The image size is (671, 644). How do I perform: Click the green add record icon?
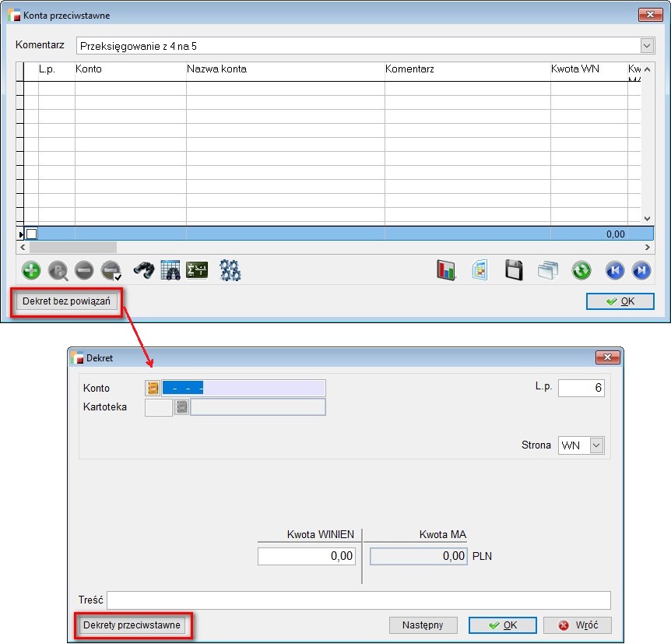click(32, 270)
